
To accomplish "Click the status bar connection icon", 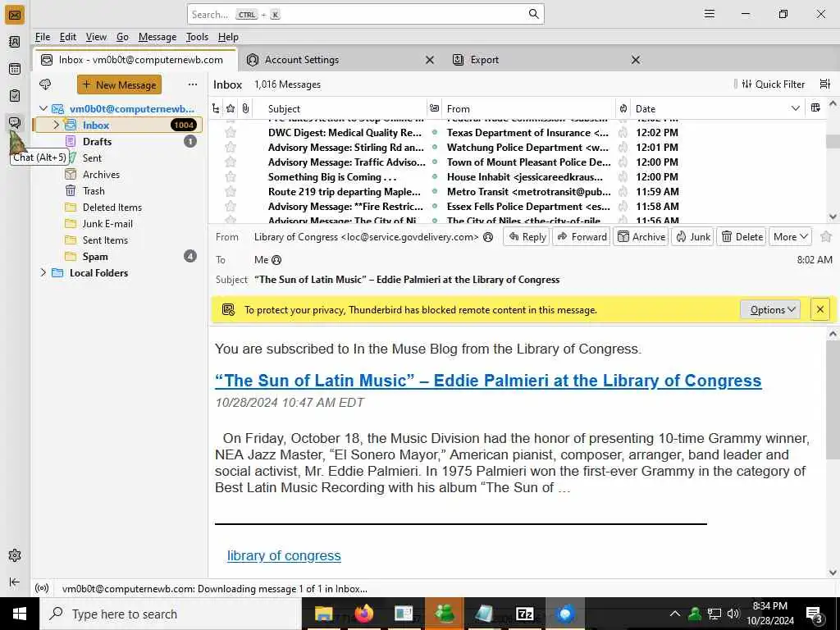I will pyautogui.click(x=42, y=588).
